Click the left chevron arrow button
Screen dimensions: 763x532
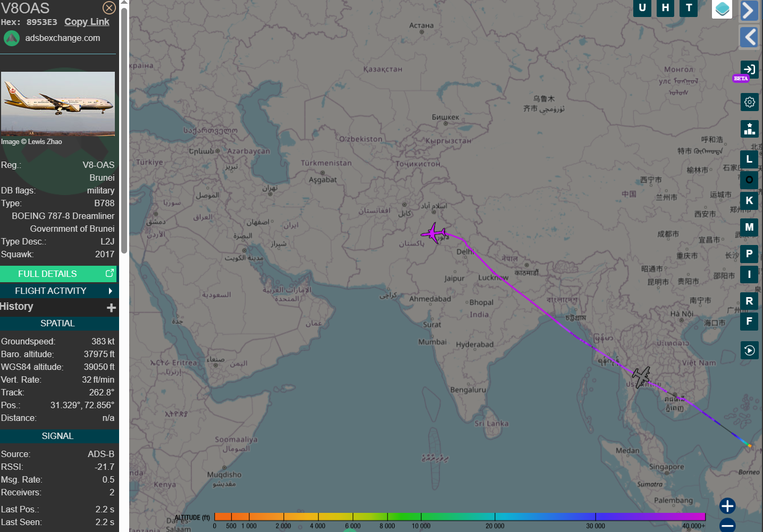pyautogui.click(x=749, y=37)
